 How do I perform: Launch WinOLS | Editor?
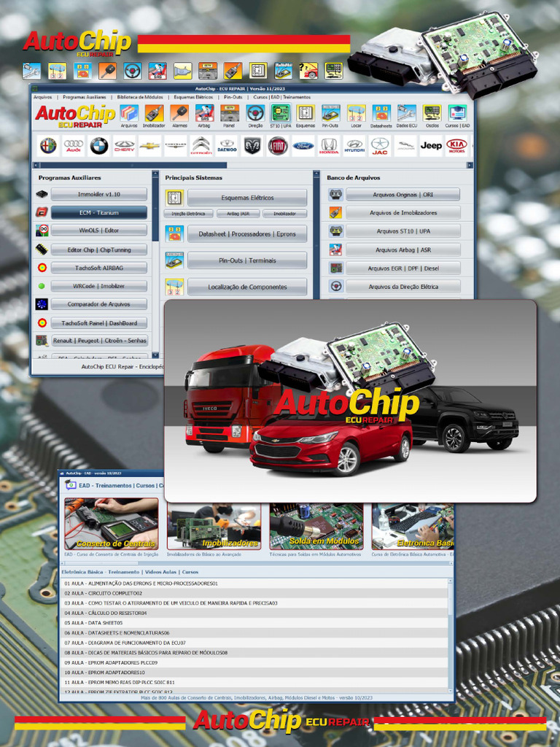coord(99,231)
